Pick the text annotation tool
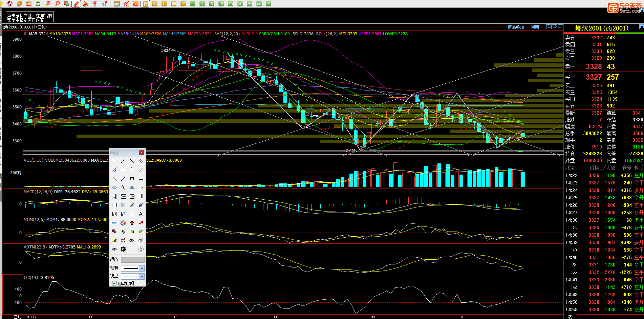This screenshot has width=644, height=319. tap(141, 214)
